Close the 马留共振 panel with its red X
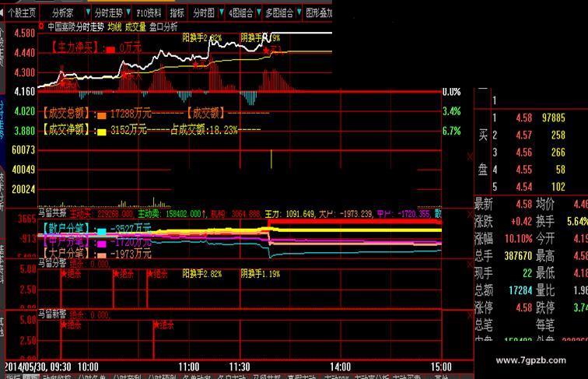The width and height of the screenshot is (588, 379). [x=470, y=214]
